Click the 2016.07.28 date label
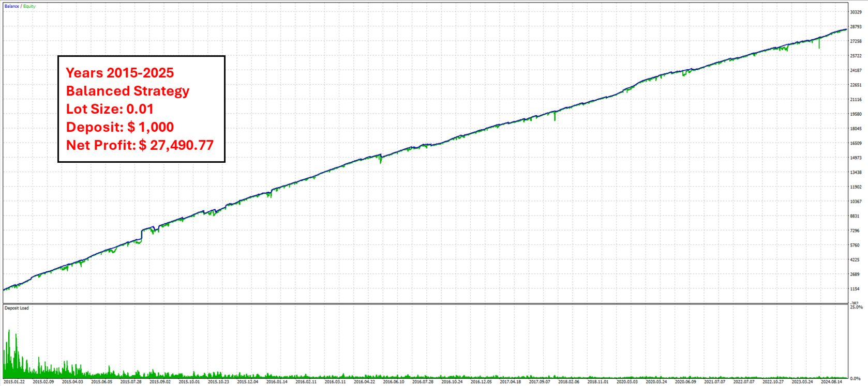The image size is (868, 386). 423,382
